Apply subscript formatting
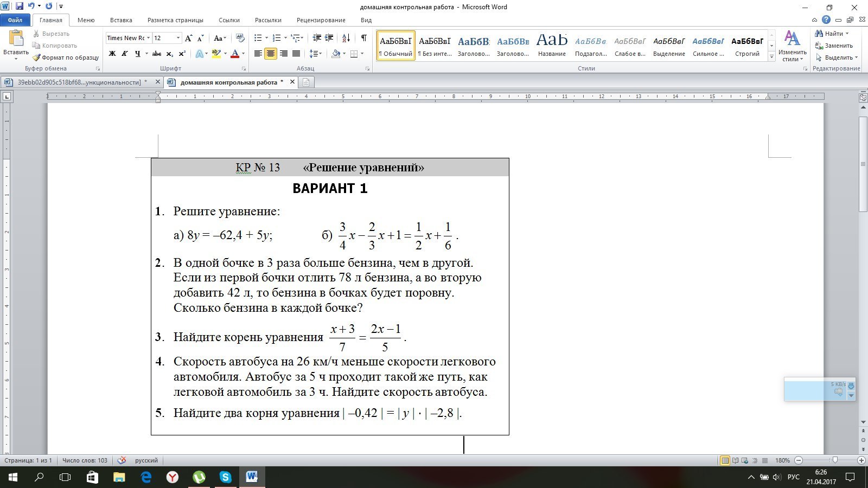 tap(170, 54)
